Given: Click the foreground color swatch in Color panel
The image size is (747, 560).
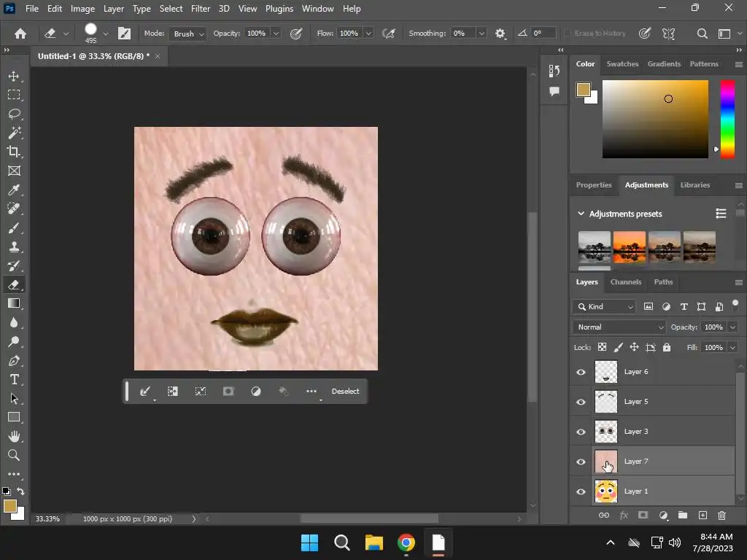Looking at the screenshot, I should pos(583,90).
